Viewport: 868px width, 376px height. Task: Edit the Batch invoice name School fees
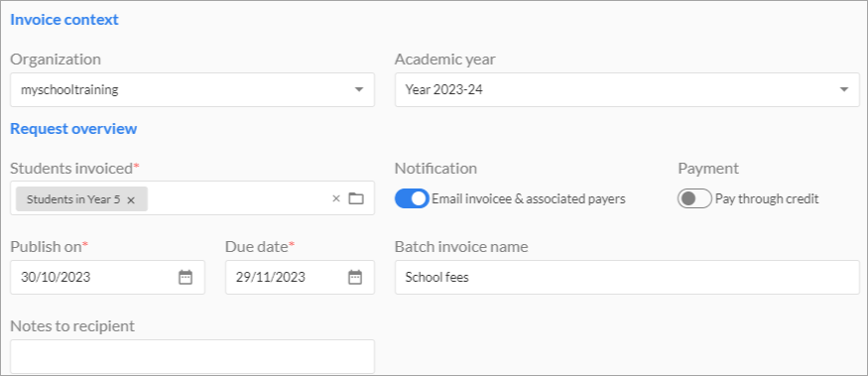[627, 277]
